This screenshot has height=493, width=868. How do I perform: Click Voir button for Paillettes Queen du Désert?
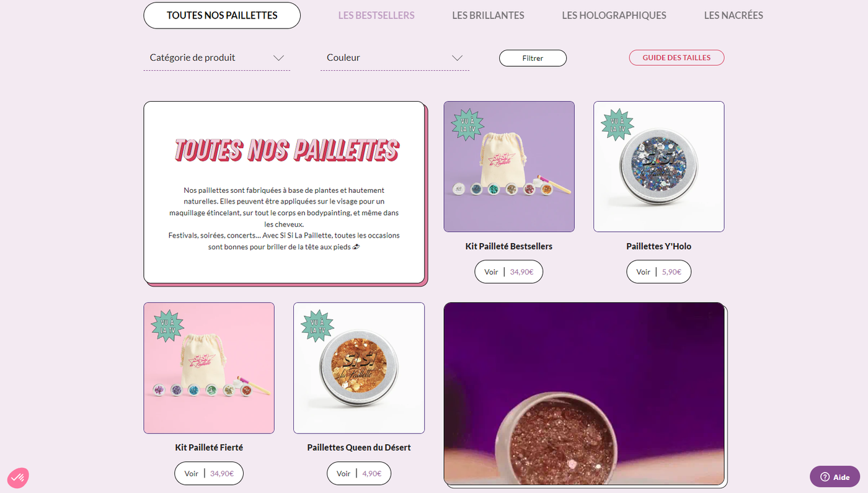(359, 473)
